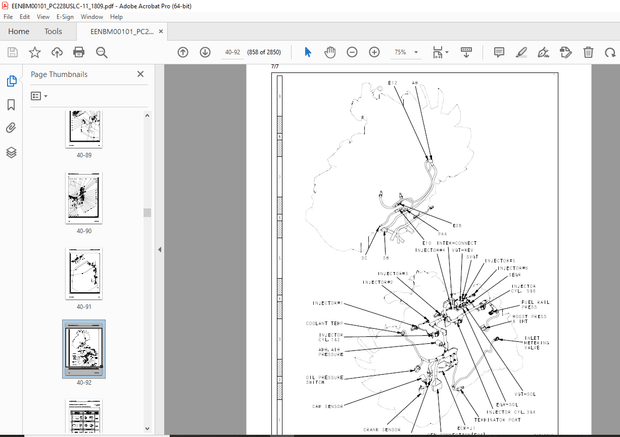Click the page number field 40-92
Viewport: 620px width, 437px height.
232,52
